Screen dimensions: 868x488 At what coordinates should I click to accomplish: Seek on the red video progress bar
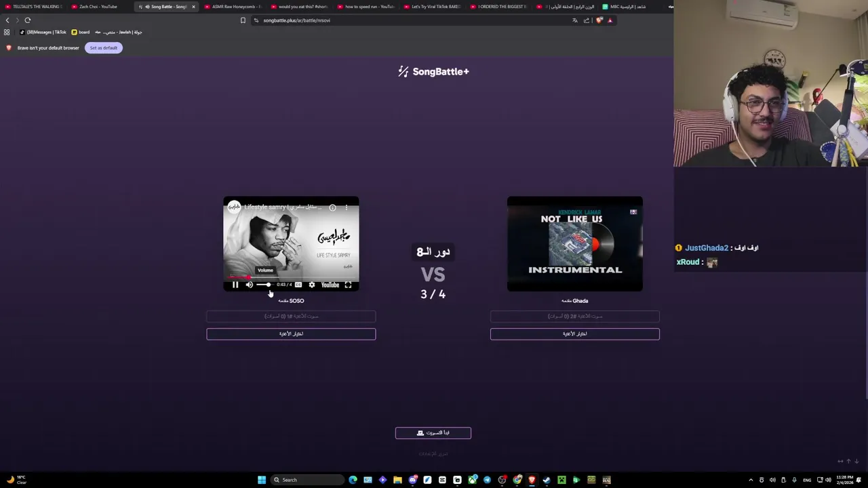[291, 277]
